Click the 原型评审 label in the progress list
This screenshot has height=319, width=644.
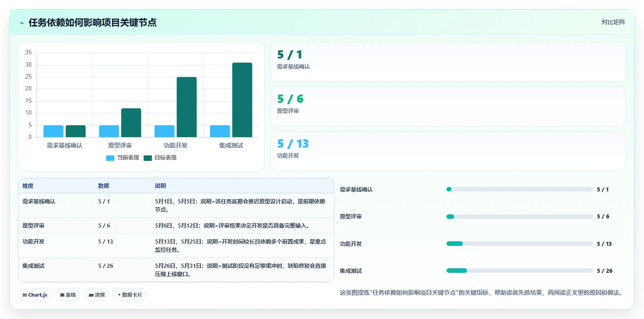(x=351, y=217)
